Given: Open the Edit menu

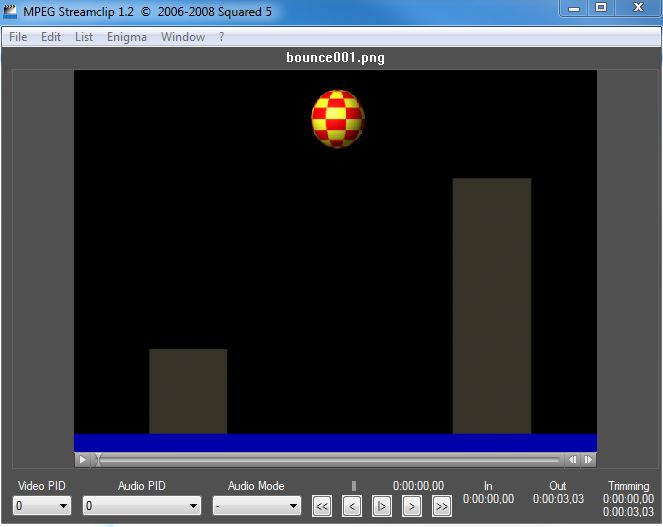Looking at the screenshot, I should pos(51,37).
